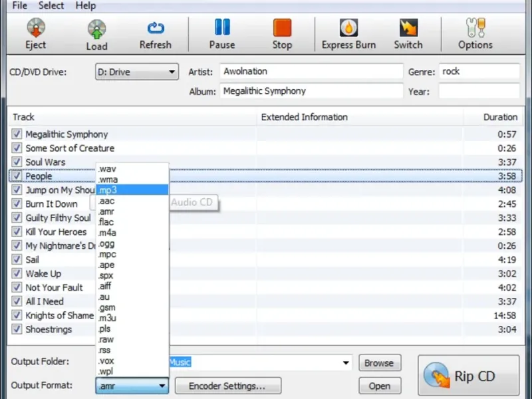Collapse the Output Format dropdown showing .amr
This screenshot has width=532, height=399.
coord(132,386)
